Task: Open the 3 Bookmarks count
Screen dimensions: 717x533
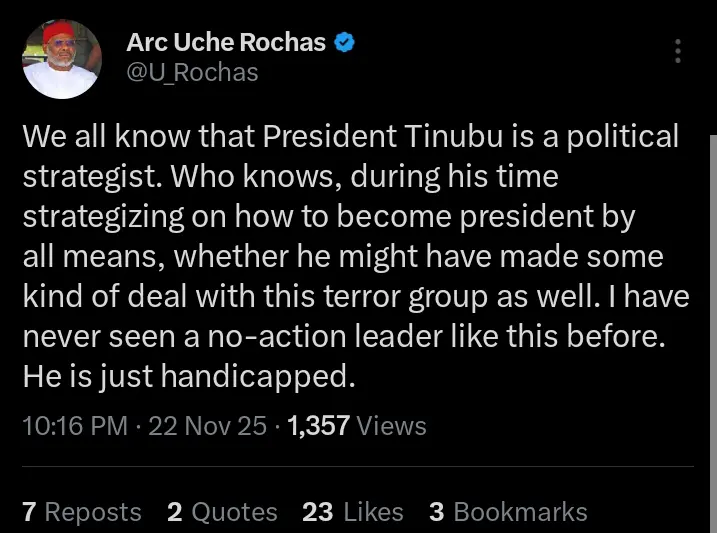Action: [508, 512]
